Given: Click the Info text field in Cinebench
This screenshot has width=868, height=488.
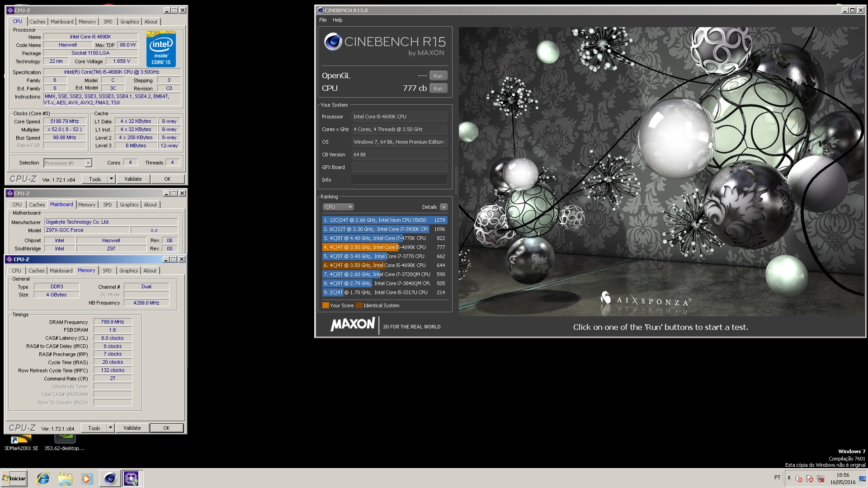Looking at the screenshot, I should [400, 180].
